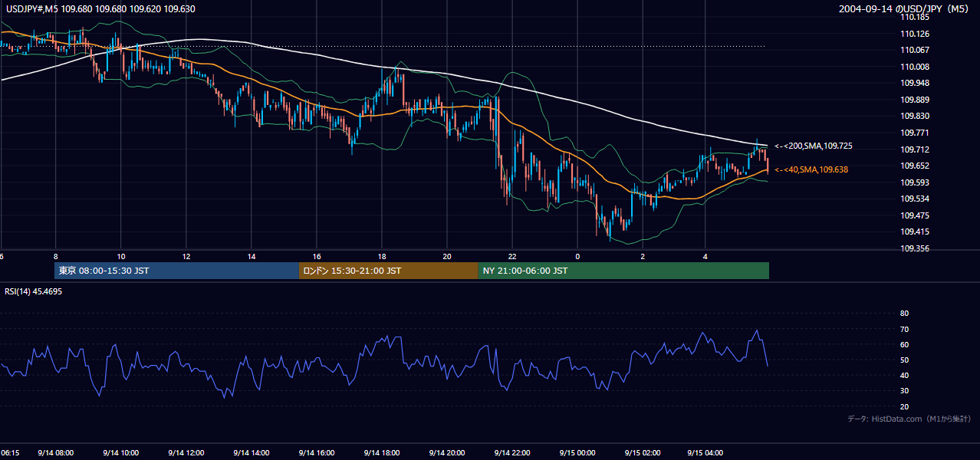Click the price axis value 109.889

point(915,100)
